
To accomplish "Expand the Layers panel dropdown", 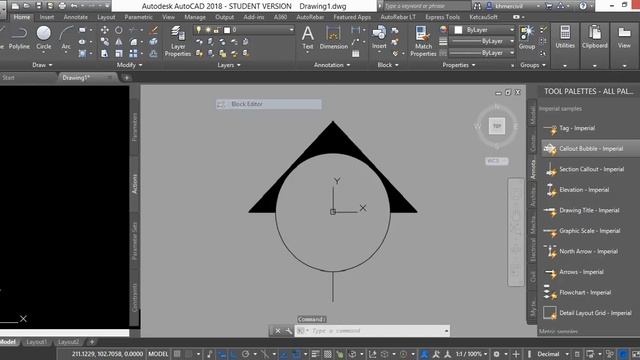I will (229, 65).
